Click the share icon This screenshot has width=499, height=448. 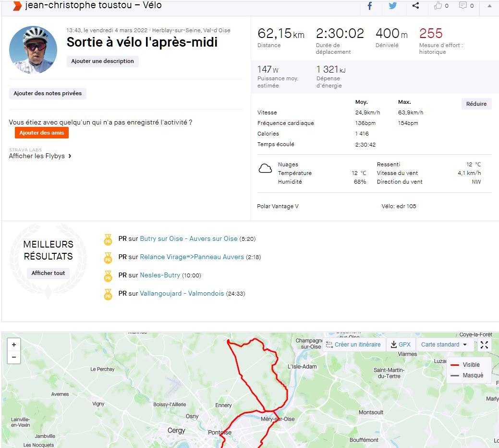click(416, 6)
